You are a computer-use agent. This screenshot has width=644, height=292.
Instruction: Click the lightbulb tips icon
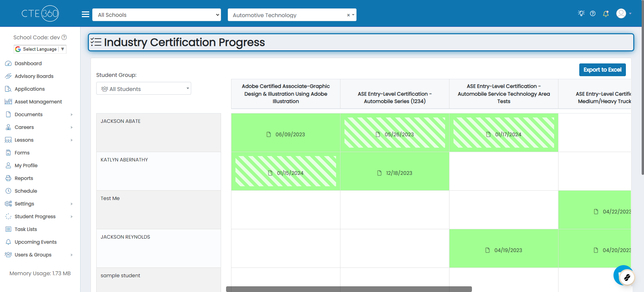coord(581,13)
